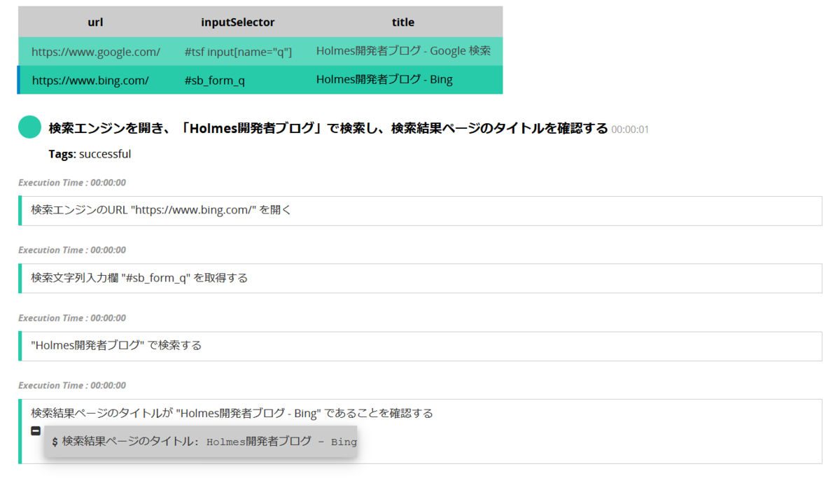840x504 pixels.
Task: Click the Tags: successful label
Action: click(90, 154)
